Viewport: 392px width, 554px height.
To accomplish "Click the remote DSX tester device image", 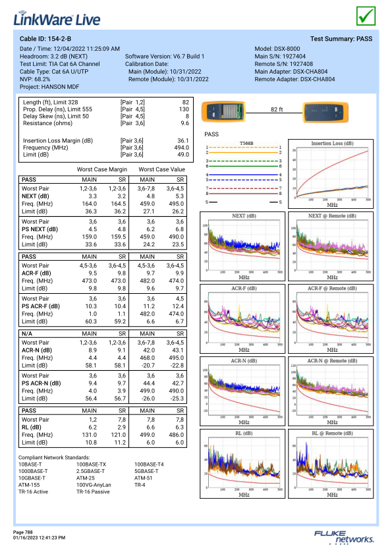I will [x=325, y=112].
